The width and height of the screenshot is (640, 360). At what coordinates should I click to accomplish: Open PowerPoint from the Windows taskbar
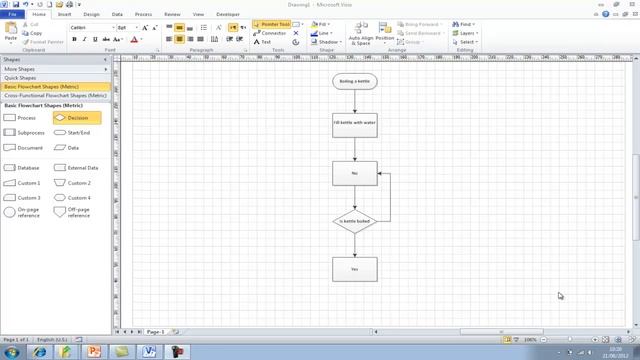[94, 351]
